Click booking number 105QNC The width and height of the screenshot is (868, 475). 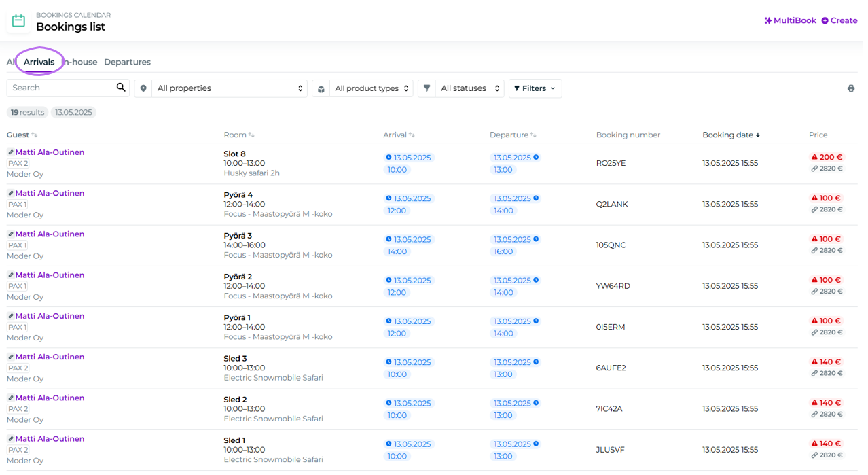point(611,245)
